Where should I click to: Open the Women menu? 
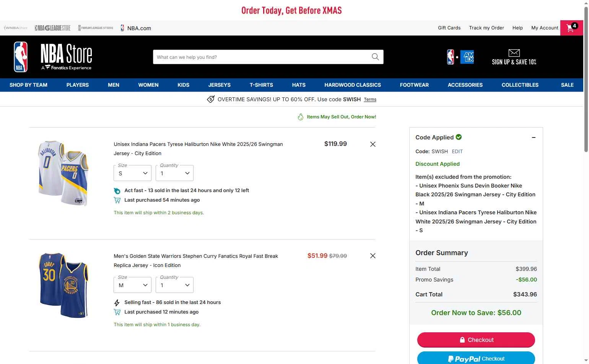(x=148, y=85)
